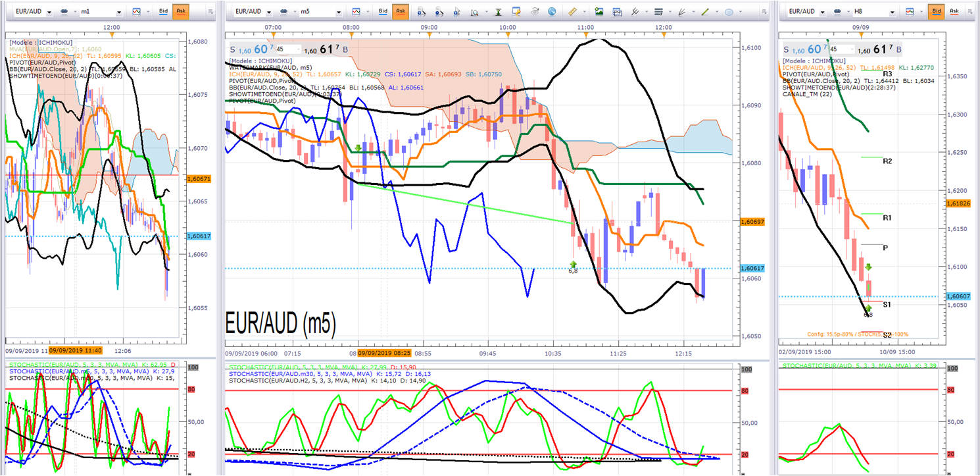Click the cursor pointer tool in m5 toolbar
The image size is (980, 476).
coord(456,12)
